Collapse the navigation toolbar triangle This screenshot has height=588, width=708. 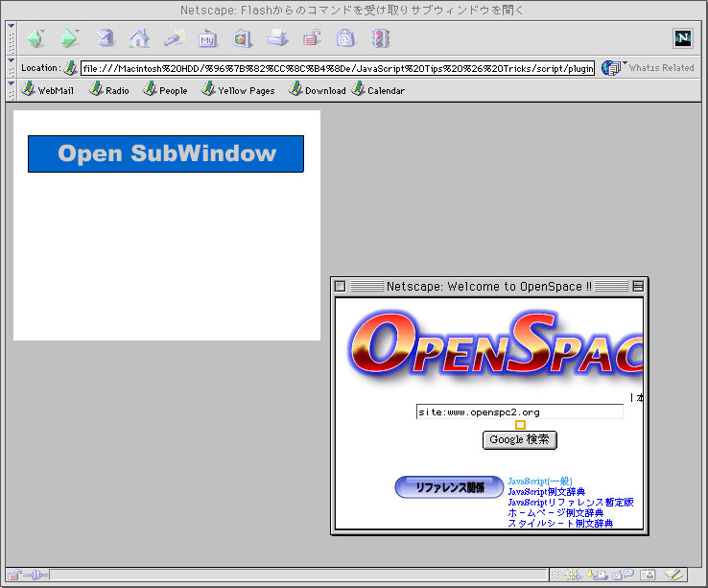12,26
